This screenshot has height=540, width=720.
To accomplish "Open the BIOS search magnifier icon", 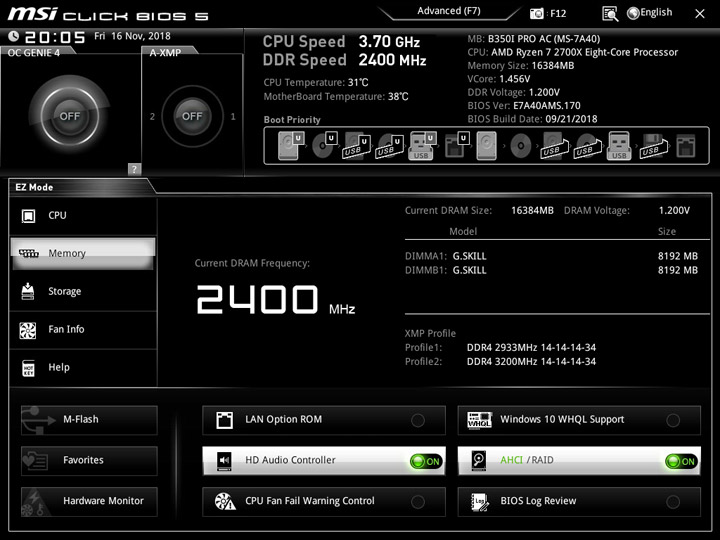I will pos(610,14).
